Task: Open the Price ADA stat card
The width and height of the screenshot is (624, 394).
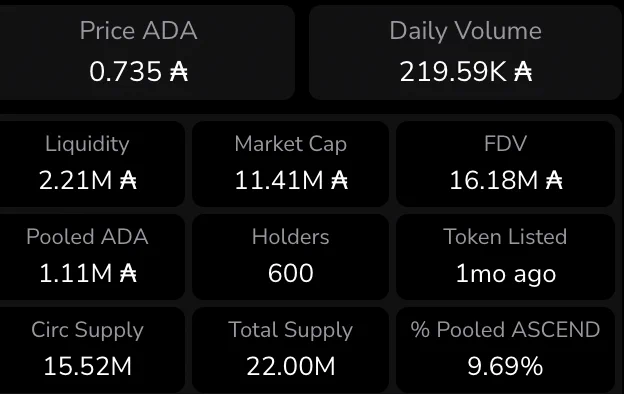Action: click(x=147, y=52)
